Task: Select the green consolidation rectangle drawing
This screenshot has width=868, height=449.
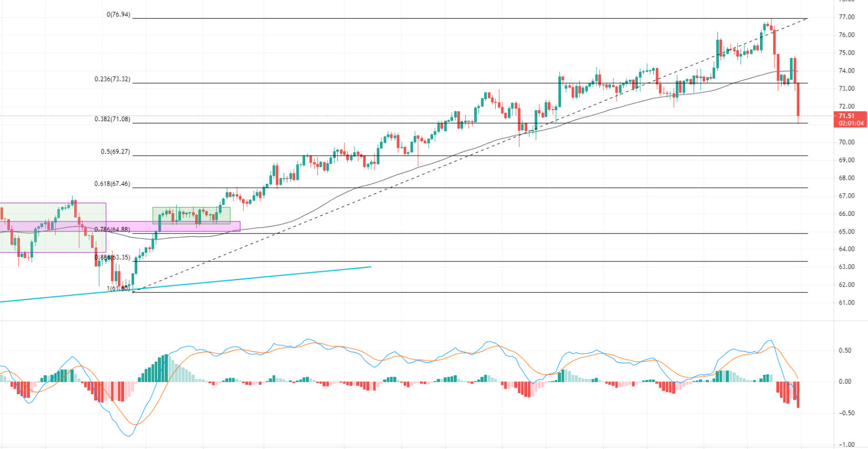Action: point(191,215)
